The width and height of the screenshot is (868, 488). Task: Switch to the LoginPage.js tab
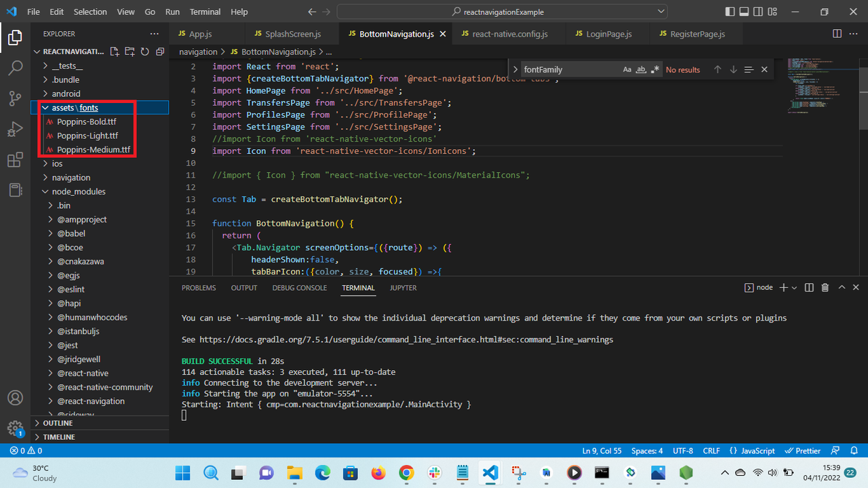tap(608, 34)
